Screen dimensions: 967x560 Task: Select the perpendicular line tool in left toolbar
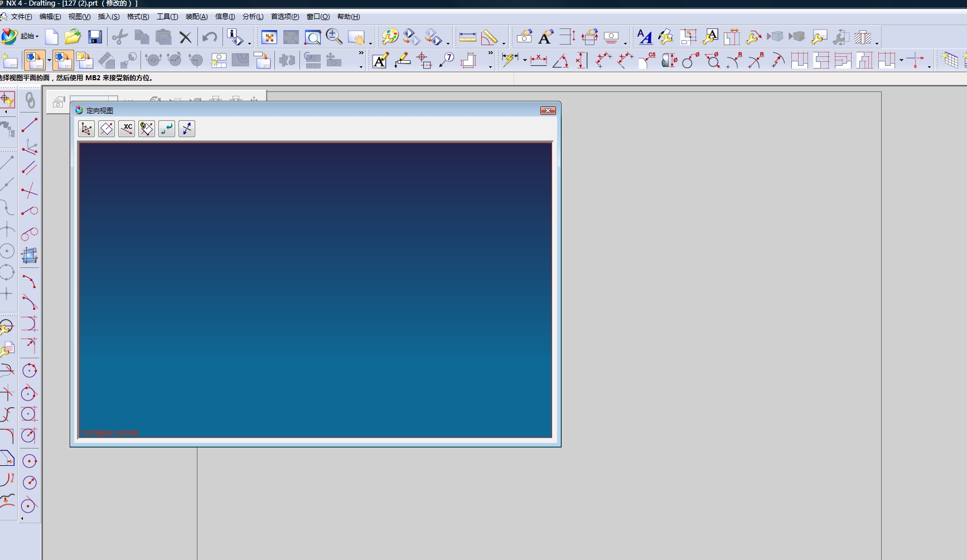pyautogui.click(x=30, y=190)
